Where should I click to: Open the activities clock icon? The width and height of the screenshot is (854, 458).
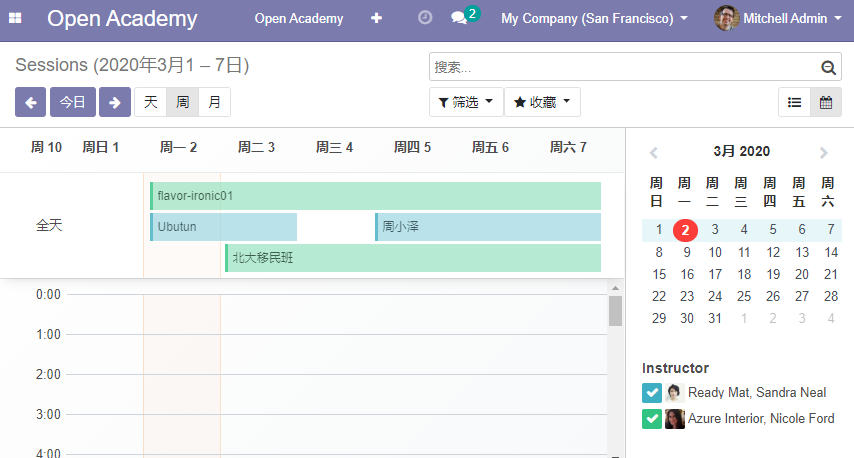click(x=425, y=17)
